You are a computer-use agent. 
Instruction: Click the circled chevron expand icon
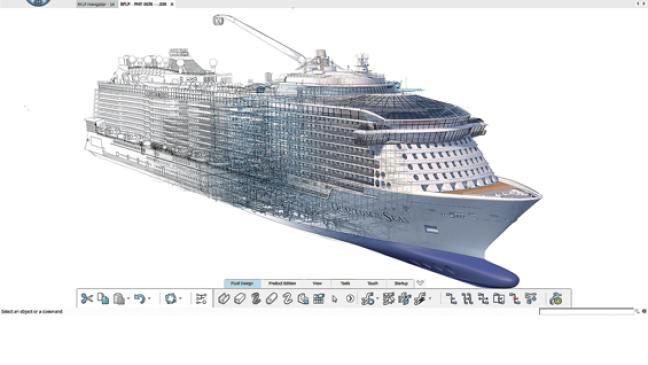[350, 298]
